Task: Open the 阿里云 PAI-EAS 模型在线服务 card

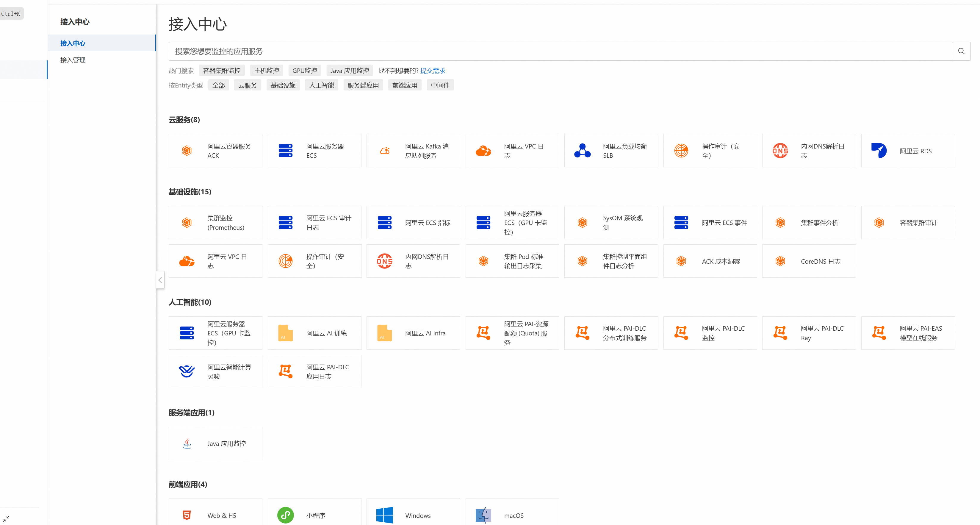Action: 908,333
